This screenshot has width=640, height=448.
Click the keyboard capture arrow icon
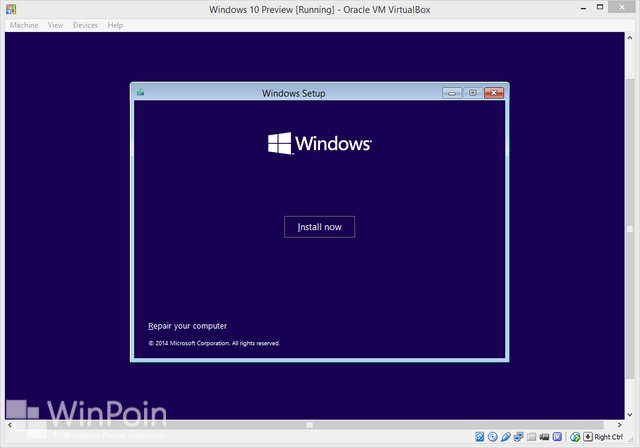coord(588,437)
